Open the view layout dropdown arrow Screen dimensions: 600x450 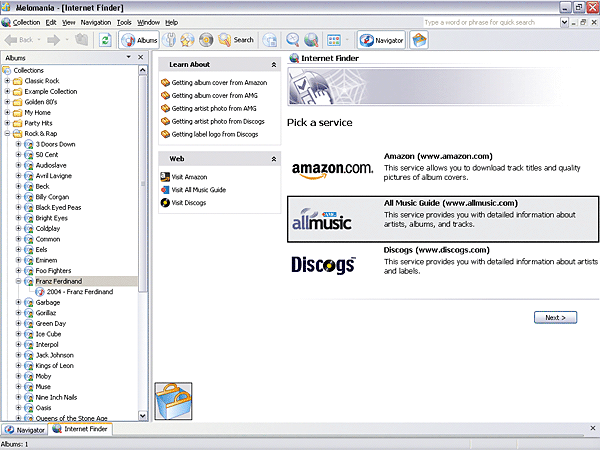(x=347, y=40)
